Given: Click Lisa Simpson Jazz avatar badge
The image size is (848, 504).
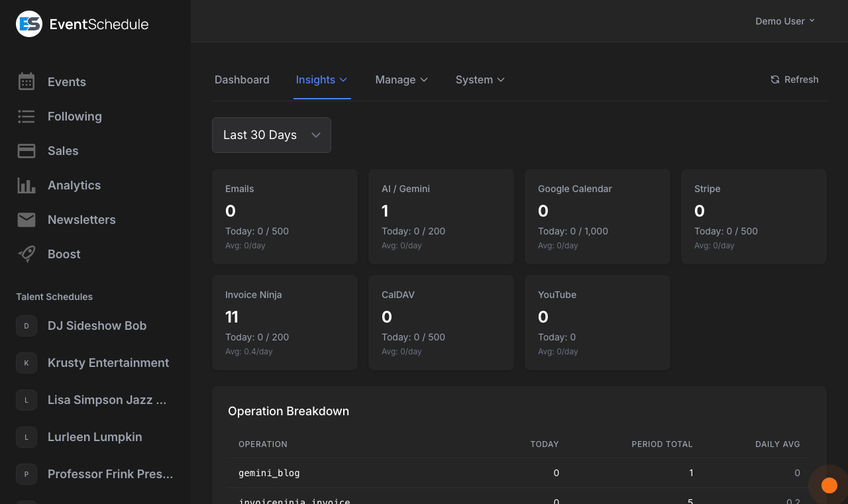Looking at the screenshot, I should [26, 400].
